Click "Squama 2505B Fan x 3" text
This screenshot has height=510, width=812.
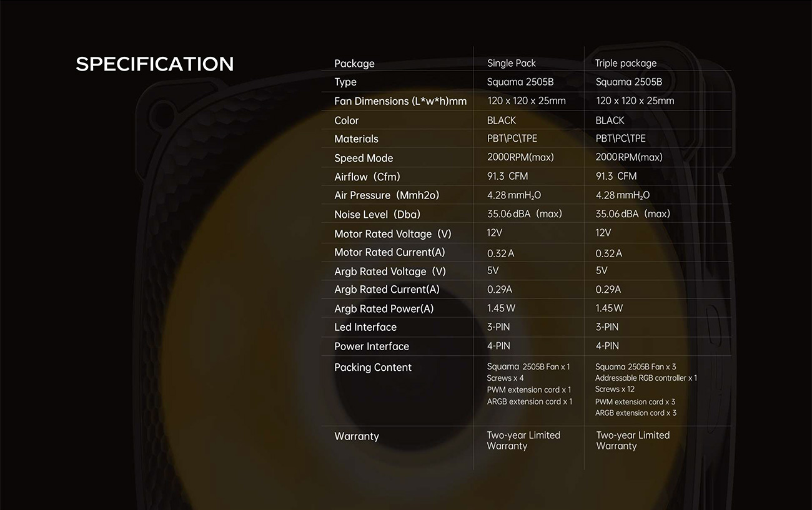coord(635,367)
